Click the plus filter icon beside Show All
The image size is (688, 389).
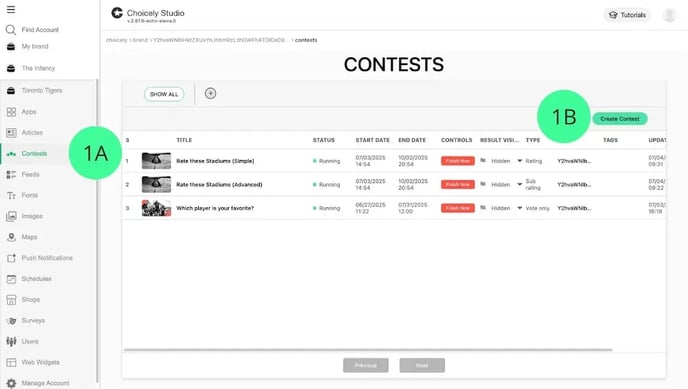click(x=210, y=93)
